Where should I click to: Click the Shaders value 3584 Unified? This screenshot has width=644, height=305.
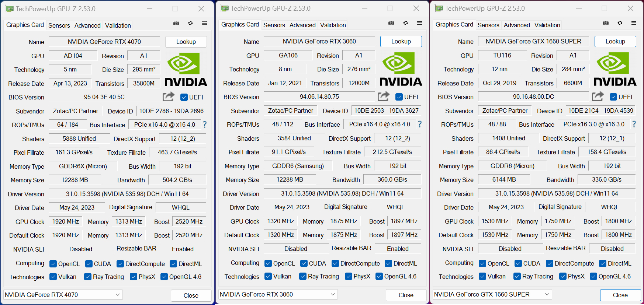click(294, 138)
